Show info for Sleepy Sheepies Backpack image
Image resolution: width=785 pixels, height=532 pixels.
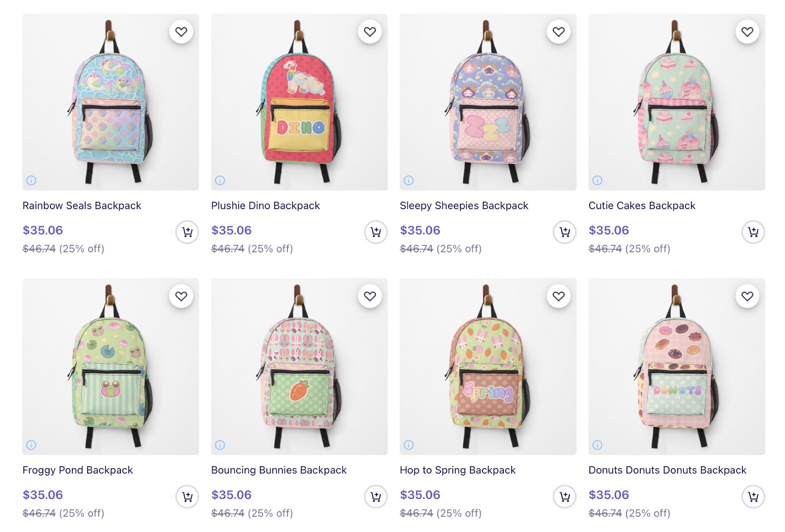point(409,180)
